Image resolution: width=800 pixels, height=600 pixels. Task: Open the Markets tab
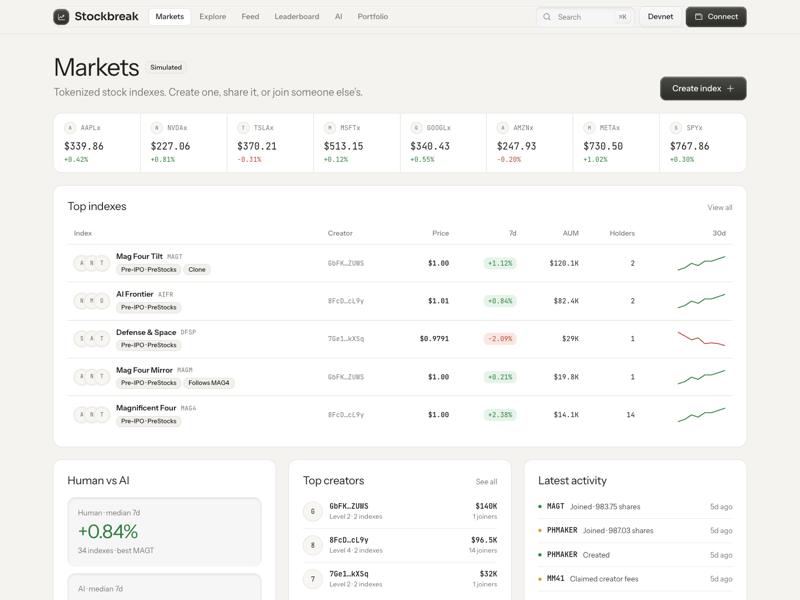click(x=169, y=17)
